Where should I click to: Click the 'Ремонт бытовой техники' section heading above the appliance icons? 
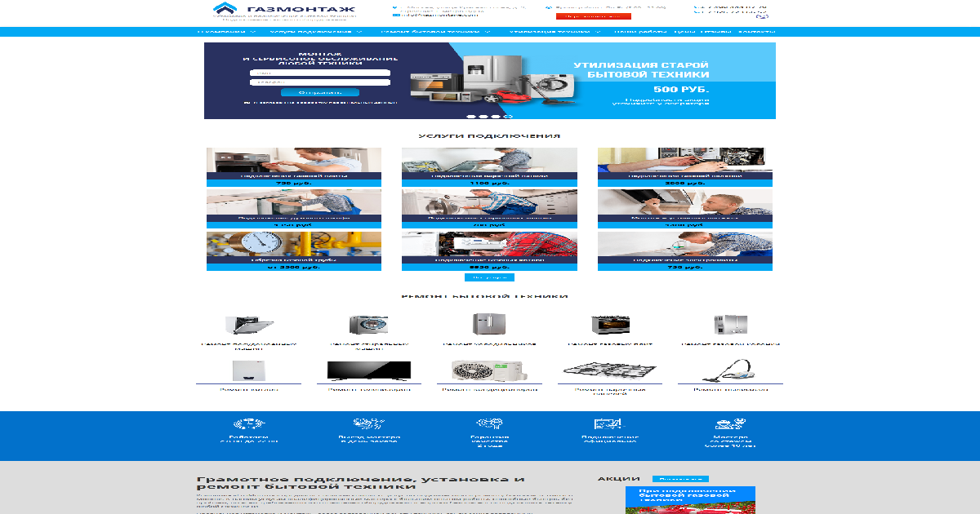pos(485,296)
